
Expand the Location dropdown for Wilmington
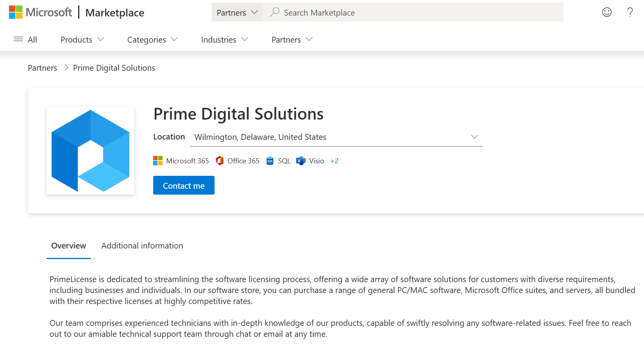tap(474, 137)
